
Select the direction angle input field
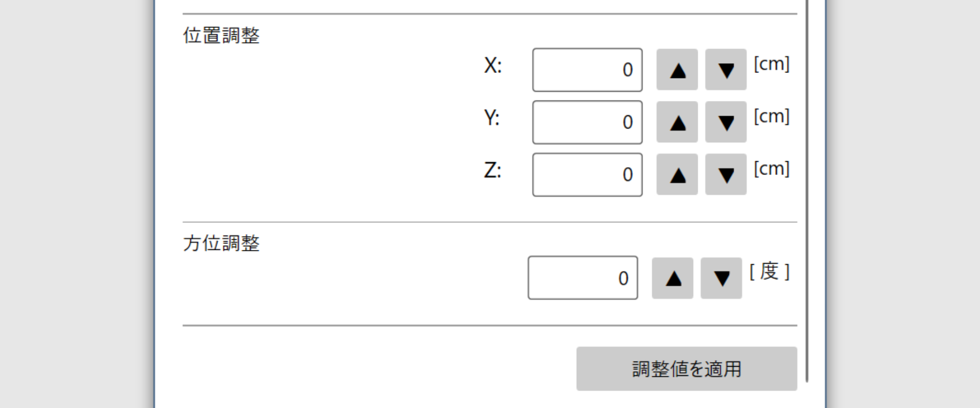point(582,278)
